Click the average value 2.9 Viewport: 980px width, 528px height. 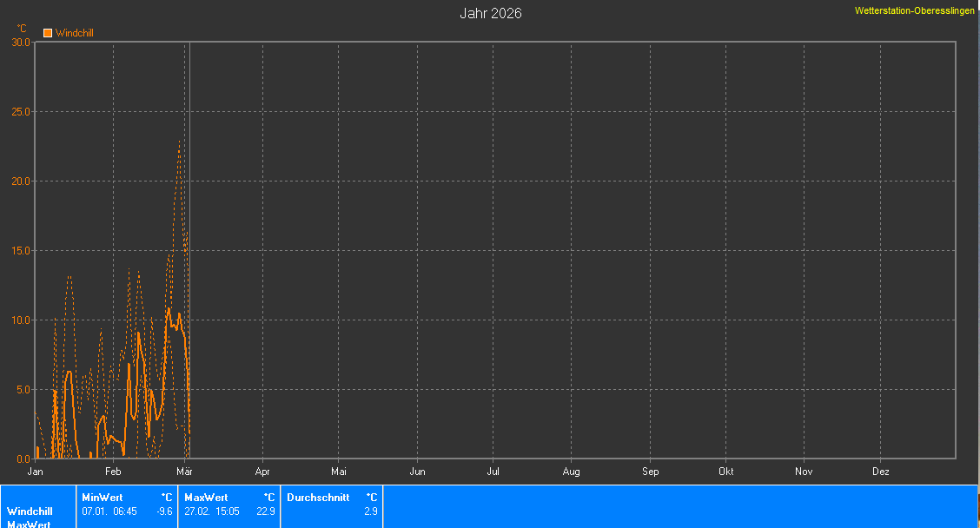(370, 511)
